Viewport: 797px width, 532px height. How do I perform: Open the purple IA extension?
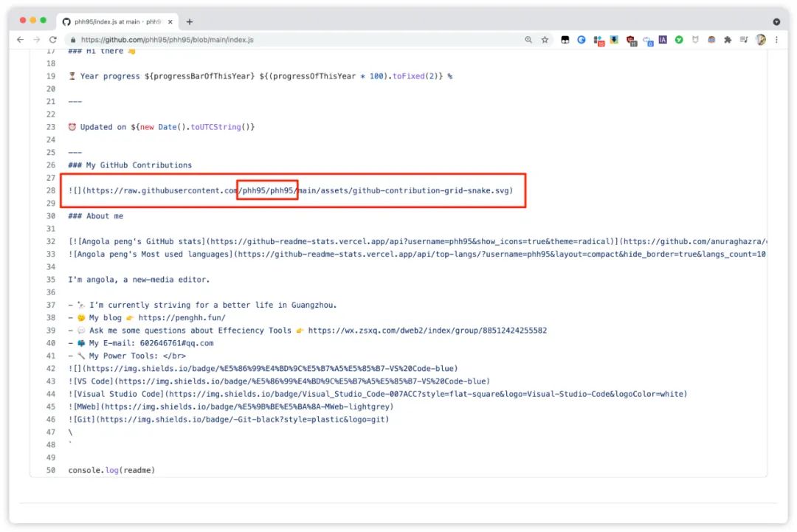663,40
